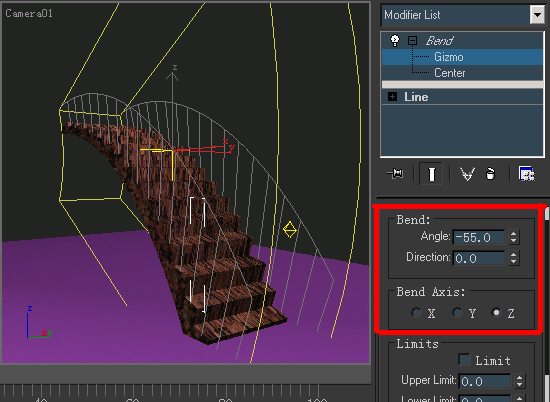Toggle the Bend modifier lightbulb
550x402 pixels.
(x=395, y=41)
